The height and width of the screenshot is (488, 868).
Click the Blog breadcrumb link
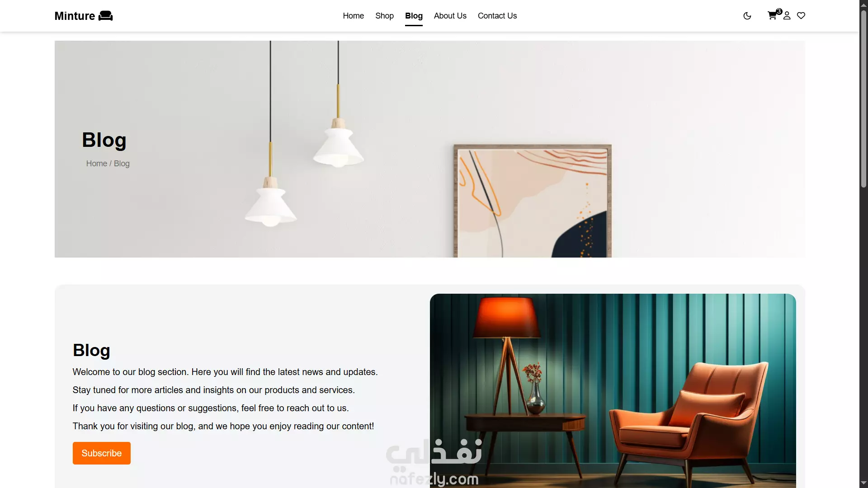tap(122, 164)
